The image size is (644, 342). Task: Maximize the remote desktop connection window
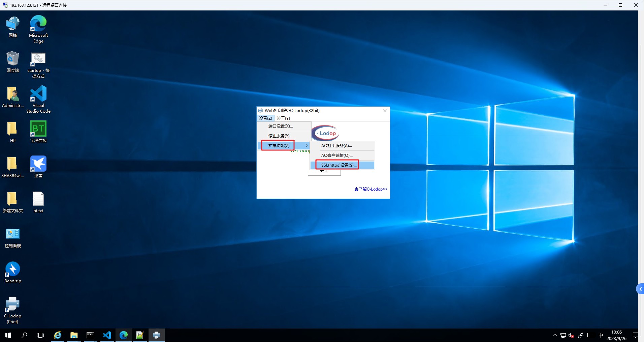(x=620, y=5)
